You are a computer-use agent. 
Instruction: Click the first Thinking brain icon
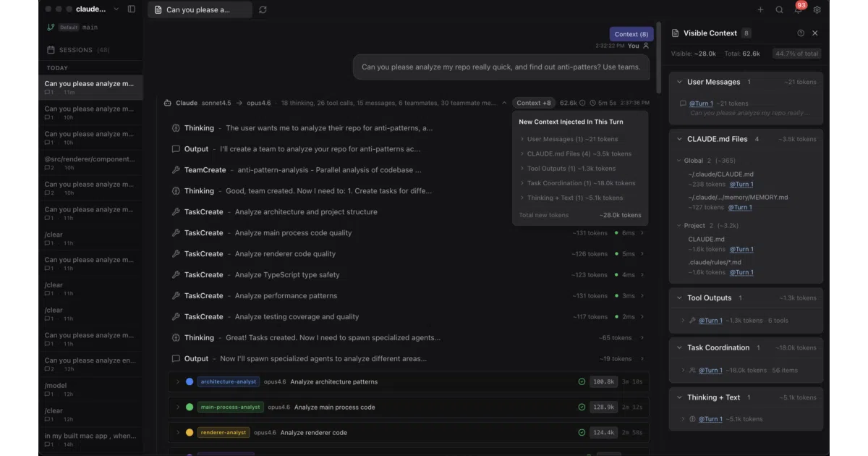176,128
